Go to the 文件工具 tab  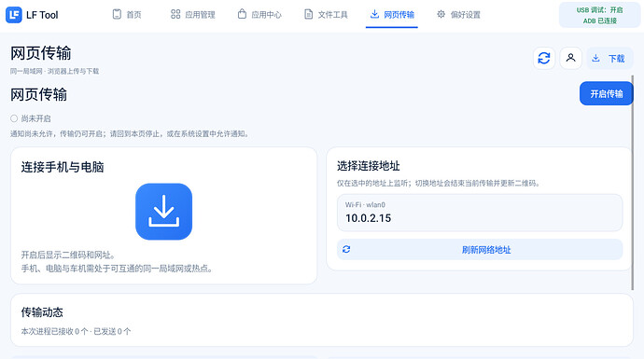[326, 14]
